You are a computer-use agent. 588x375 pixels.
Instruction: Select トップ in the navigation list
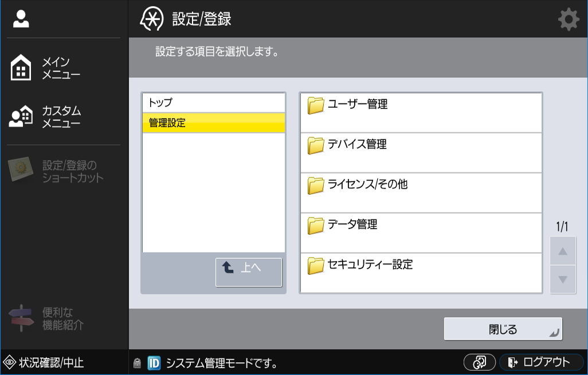point(214,102)
